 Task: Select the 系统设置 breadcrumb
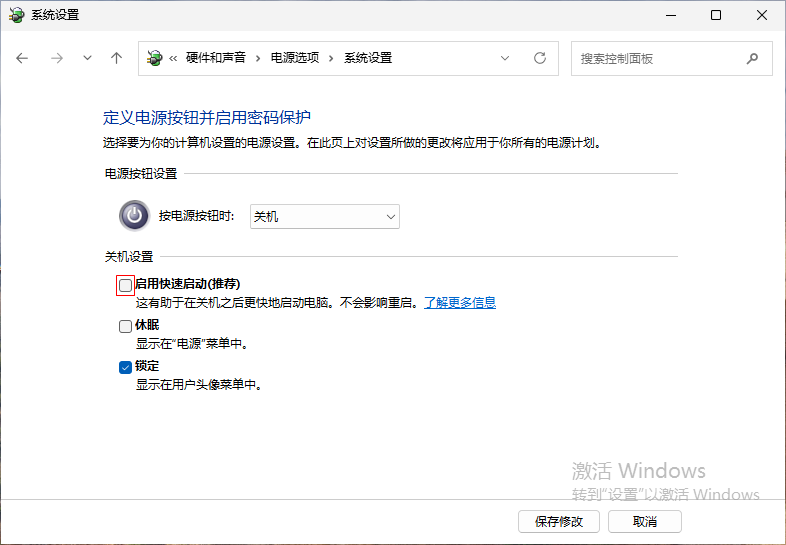coord(368,58)
